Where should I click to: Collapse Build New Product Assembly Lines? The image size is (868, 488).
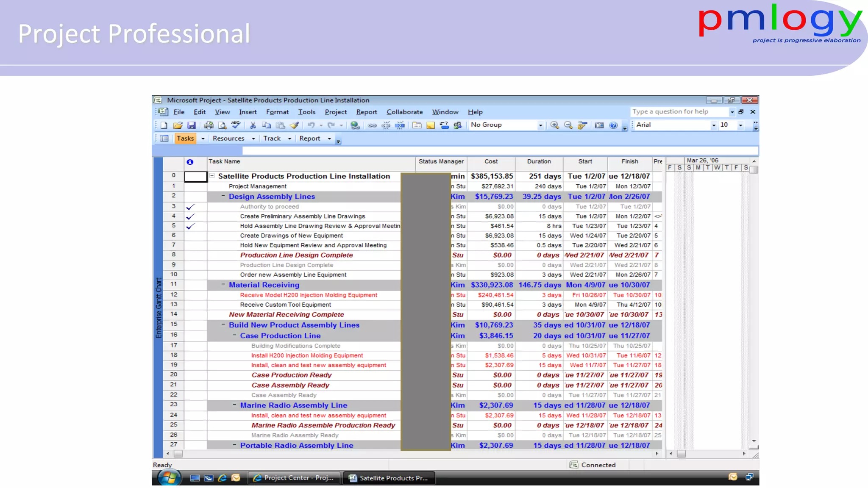[x=223, y=324]
